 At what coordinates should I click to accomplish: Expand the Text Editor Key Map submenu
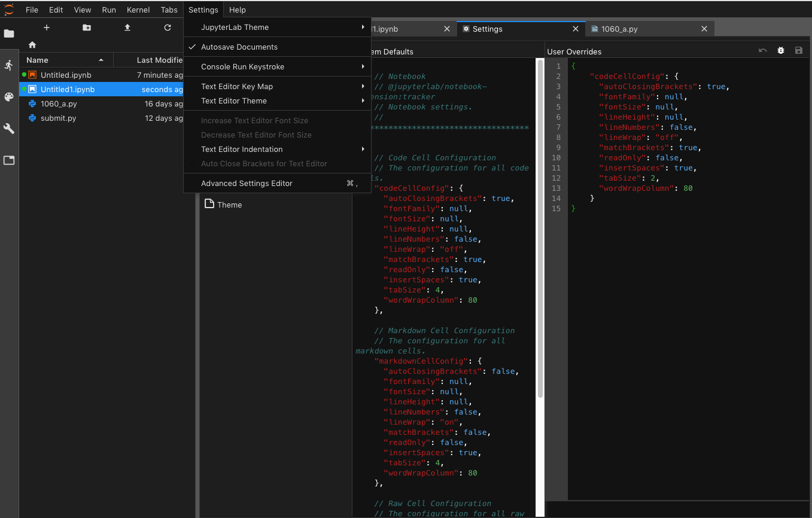pyautogui.click(x=278, y=86)
